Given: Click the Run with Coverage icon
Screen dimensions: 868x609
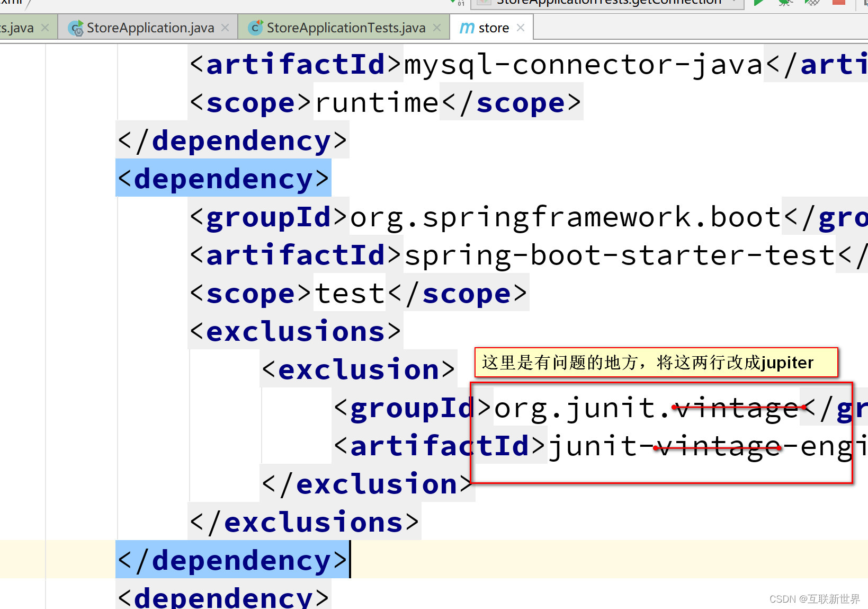Looking at the screenshot, I should coord(811,3).
